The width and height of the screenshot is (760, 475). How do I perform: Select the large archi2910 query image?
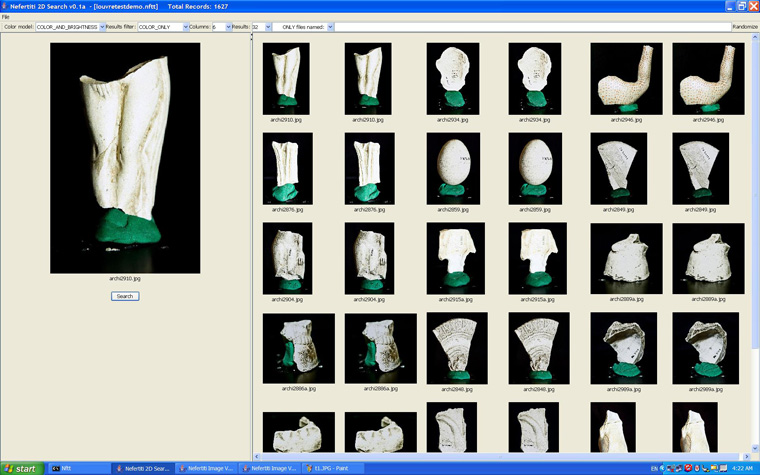(125, 158)
